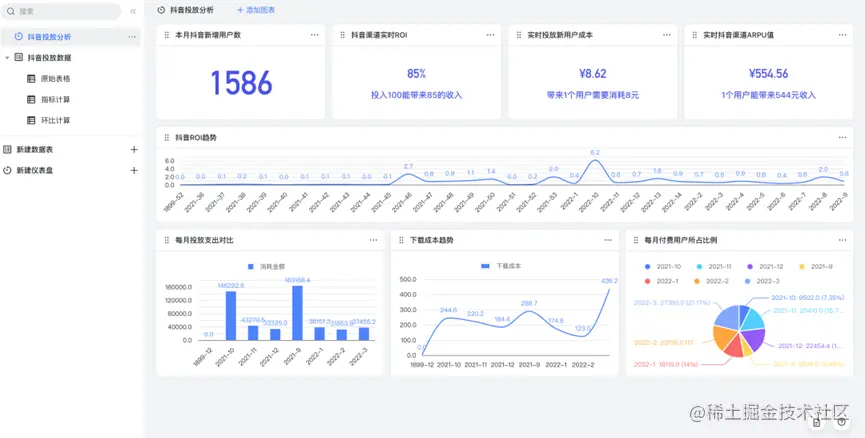Click the 1586 new users value

point(241,82)
